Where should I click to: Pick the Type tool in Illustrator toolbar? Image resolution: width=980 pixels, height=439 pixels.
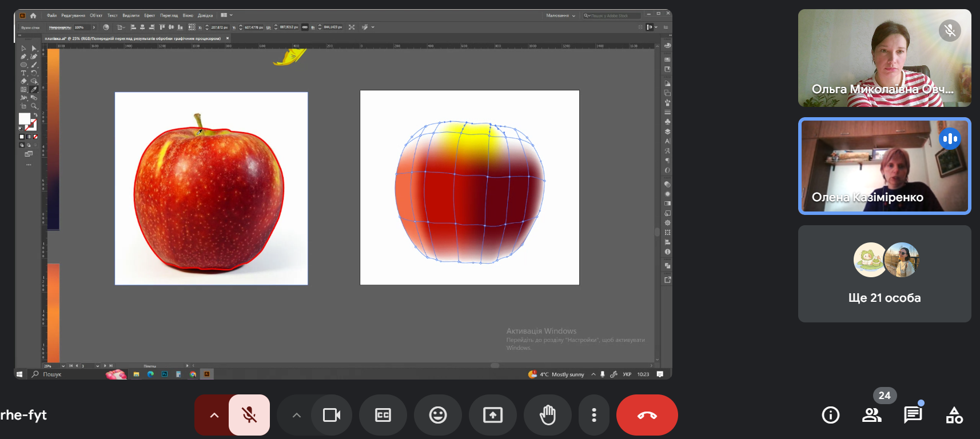pyautogui.click(x=23, y=73)
